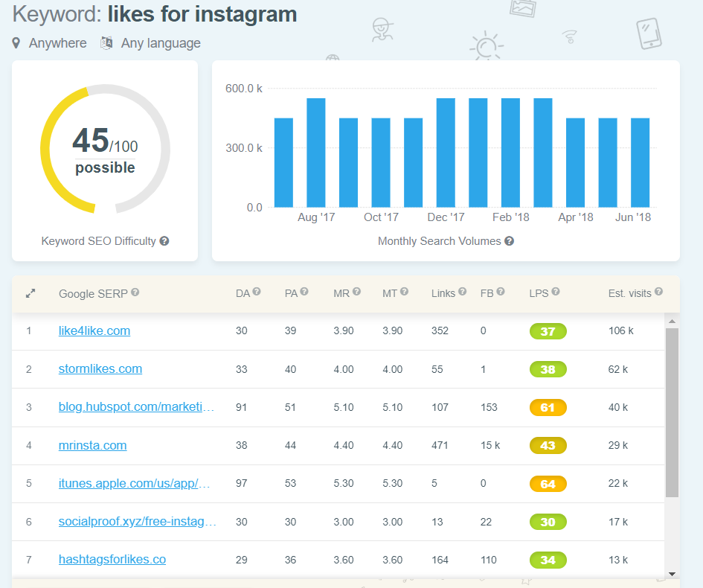
Task: Click the Any language text
Action: [161, 43]
